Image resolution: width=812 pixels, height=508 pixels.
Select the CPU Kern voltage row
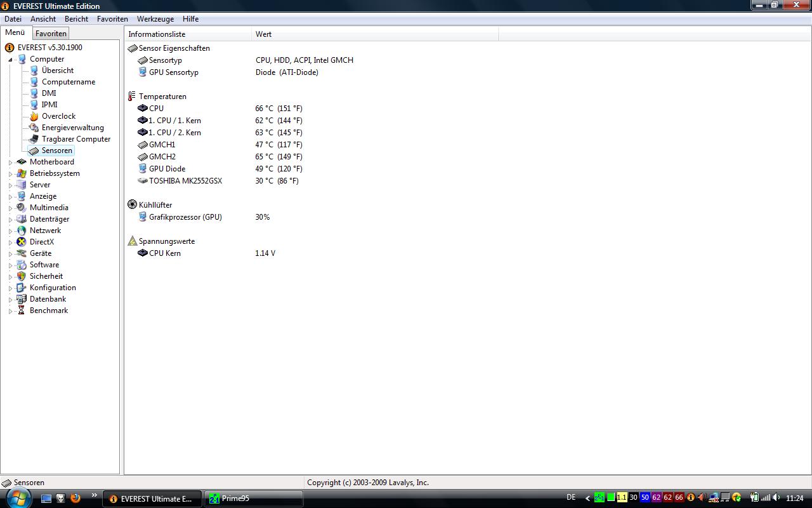206,253
